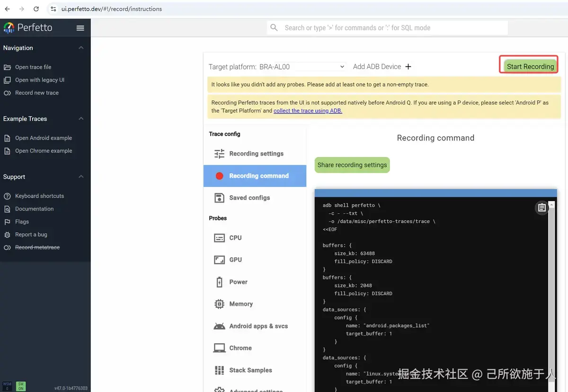Click the red record dot icon
The width and height of the screenshot is (568, 392).
(219, 176)
